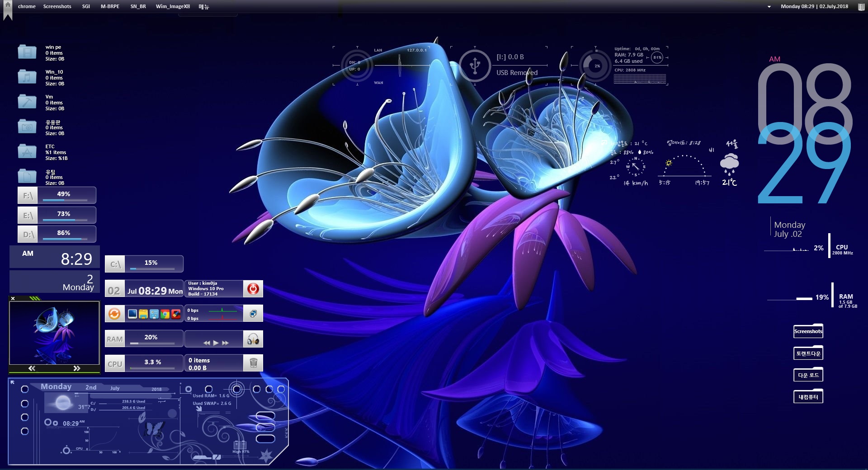Open the 유용한 camera folder icon
This screenshot has width=868, height=470.
(27, 127)
